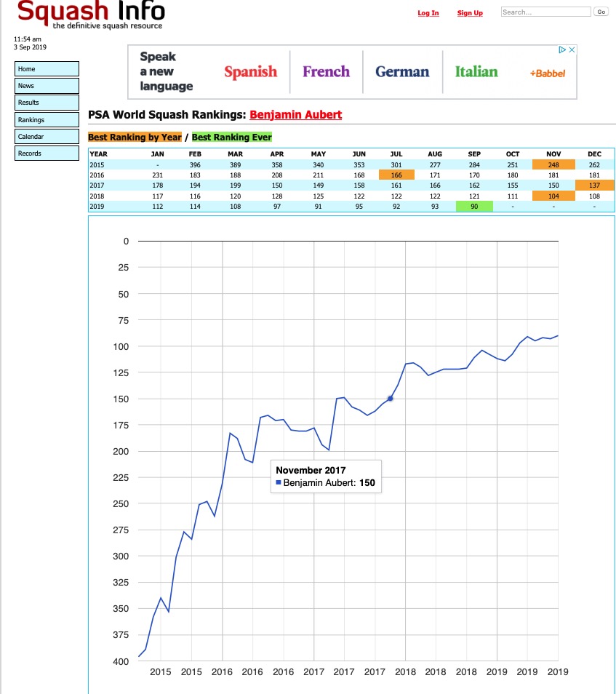The width and height of the screenshot is (616, 694).
Task: Open the Results page from the sidebar
Action: tap(47, 103)
